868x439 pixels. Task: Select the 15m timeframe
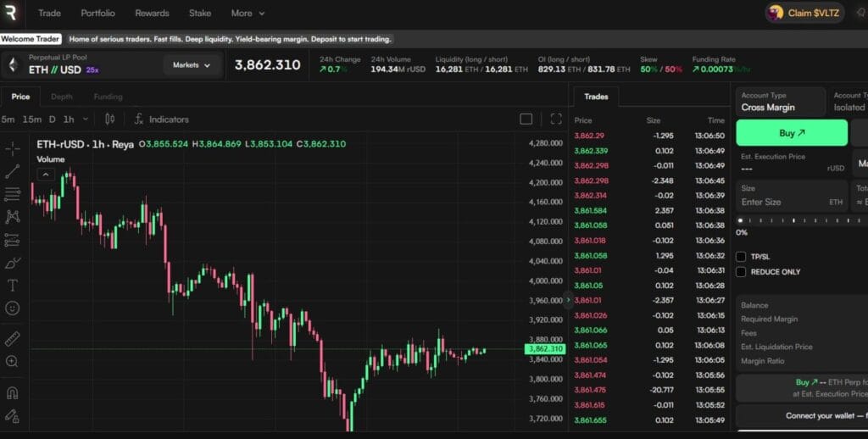click(31, 119)
